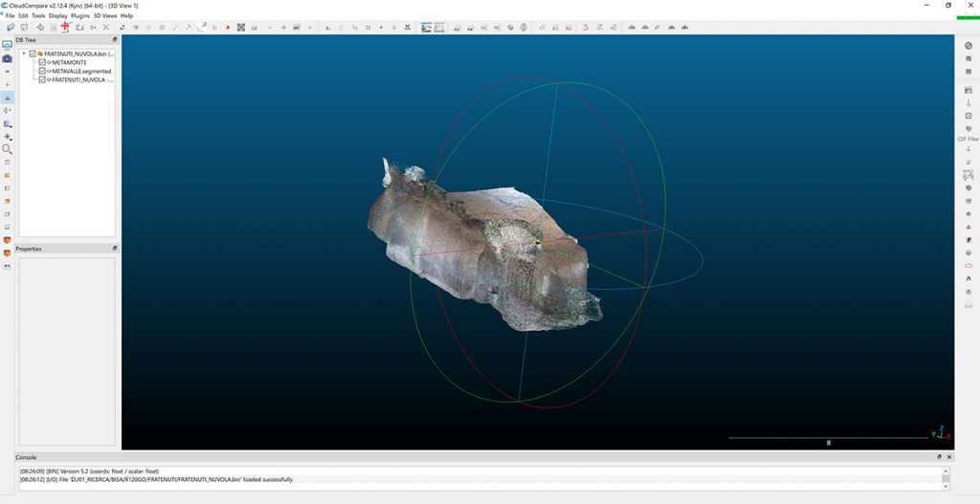Click the Save icon in toolbar
This screenshot has height=504, width=980.
pos(24,27)
